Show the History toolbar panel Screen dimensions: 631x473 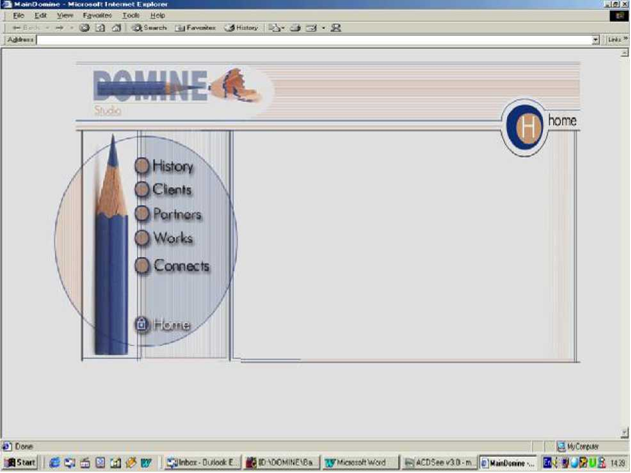241,28
